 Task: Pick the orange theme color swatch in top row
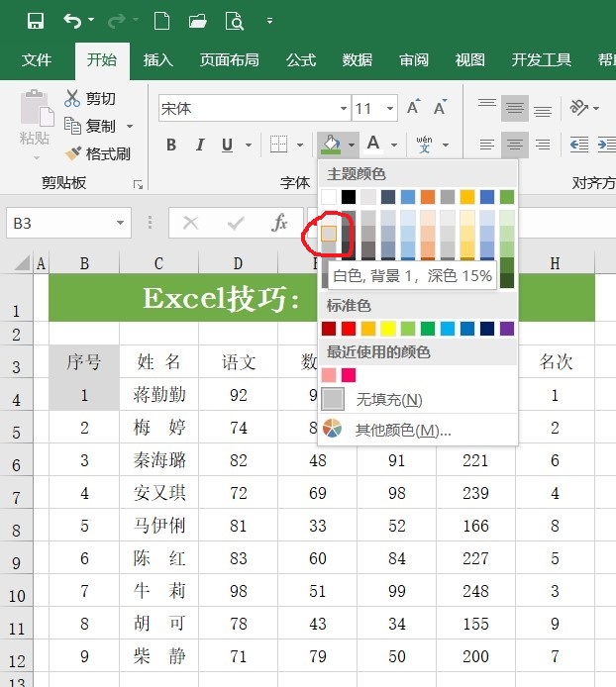pyautogui.click(x=428, y=197)
